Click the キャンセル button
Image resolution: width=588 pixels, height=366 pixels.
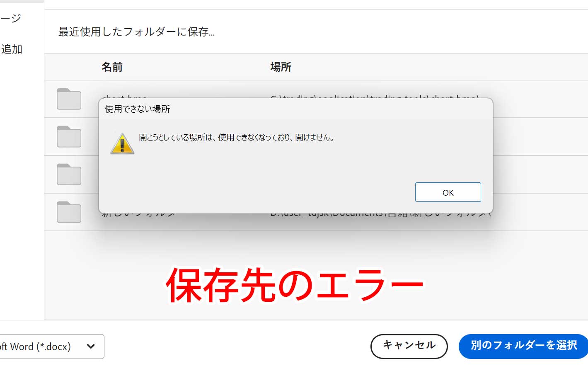(409, 346)
